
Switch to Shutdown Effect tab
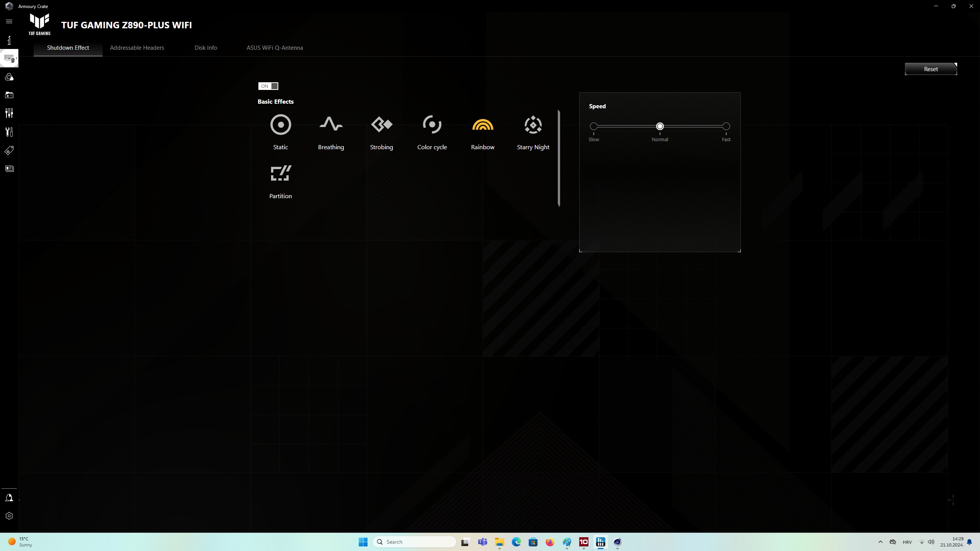68,48
